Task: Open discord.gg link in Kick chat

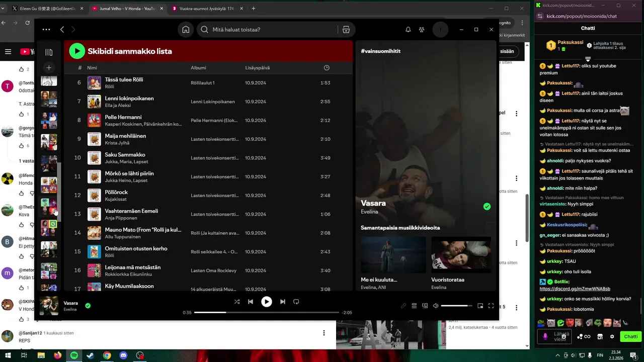Action: (x=575, y=289)
